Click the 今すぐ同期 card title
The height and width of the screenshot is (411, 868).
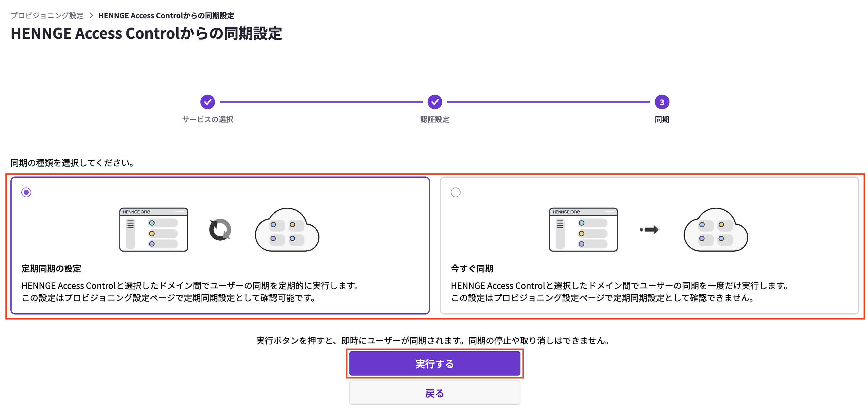(472, 268)
